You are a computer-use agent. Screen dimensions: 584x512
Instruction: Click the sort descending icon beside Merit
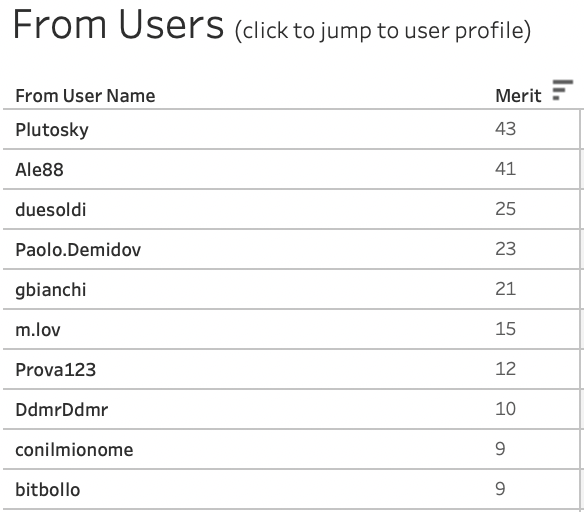562,90
